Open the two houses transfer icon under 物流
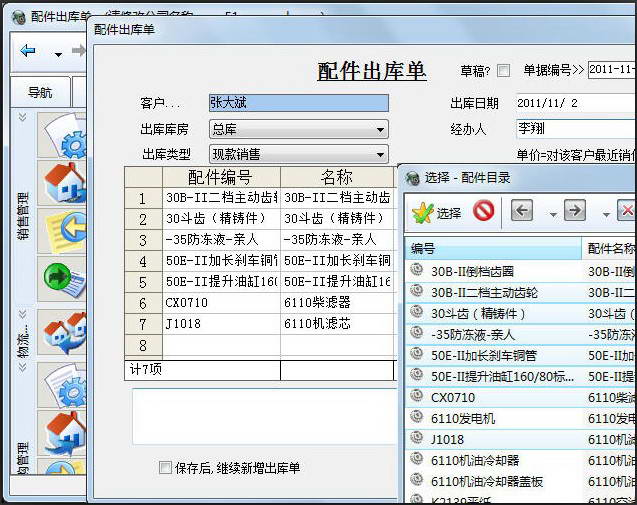The width and height of the screenshot is (637, 505). coord(62,332)
